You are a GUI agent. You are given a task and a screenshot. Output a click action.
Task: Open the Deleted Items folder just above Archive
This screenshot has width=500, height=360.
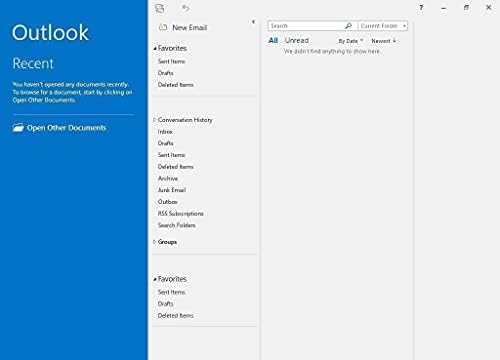point(175,166)
